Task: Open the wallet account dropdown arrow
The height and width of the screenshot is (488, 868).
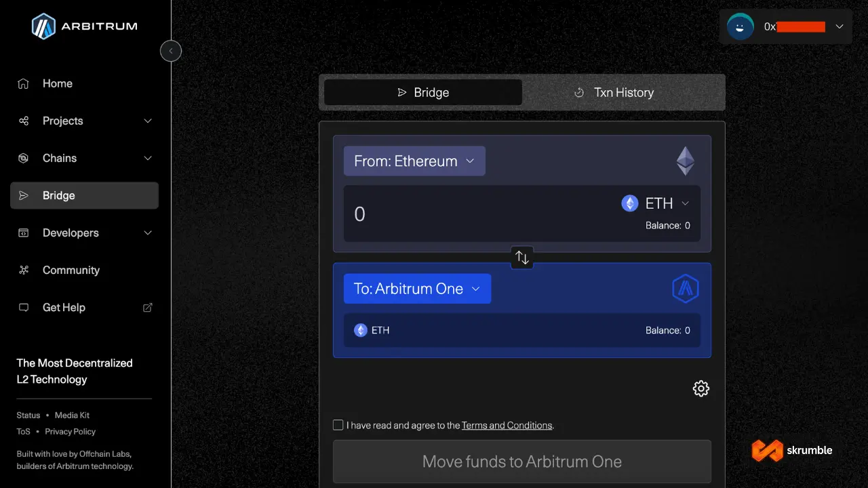Action: point(840,26)
